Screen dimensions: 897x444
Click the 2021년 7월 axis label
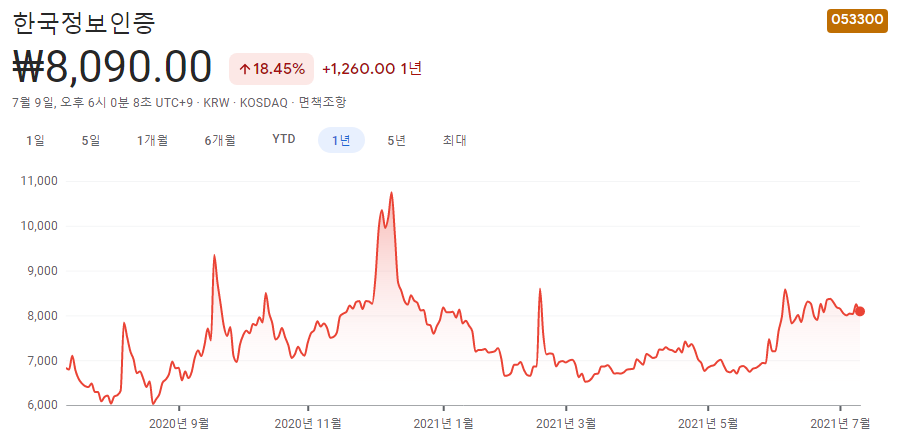(x=840, y=423)
